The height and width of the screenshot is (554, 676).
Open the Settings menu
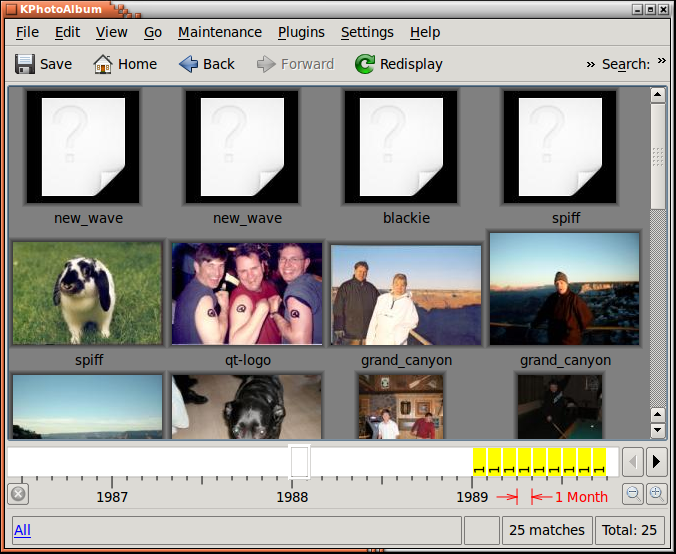pyautogui.click(x=367, y=32)
